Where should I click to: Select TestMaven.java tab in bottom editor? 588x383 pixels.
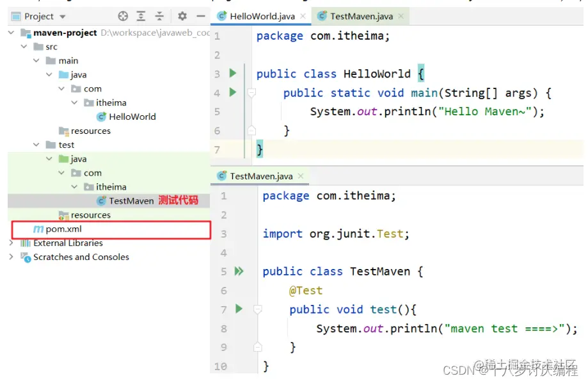coord(261,176)
